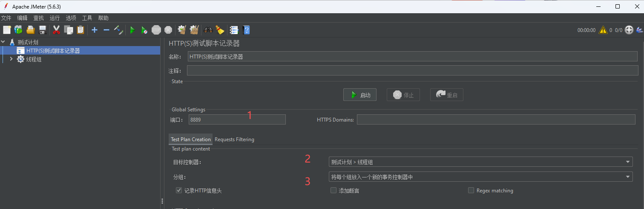Click the JMeter feather logo in toolbar
This screenshot has height=209, width=644.
coord(639,30)
